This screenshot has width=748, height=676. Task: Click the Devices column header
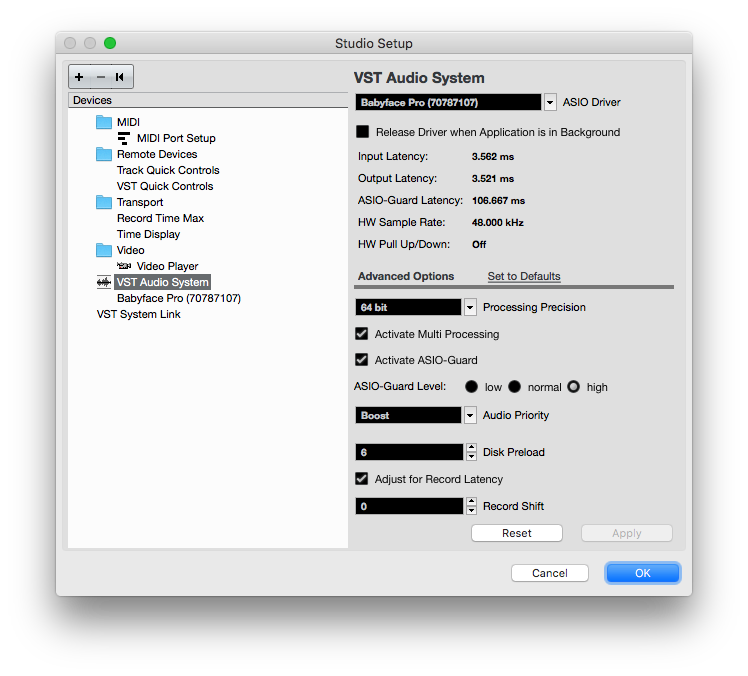click(x=208, y=100)
